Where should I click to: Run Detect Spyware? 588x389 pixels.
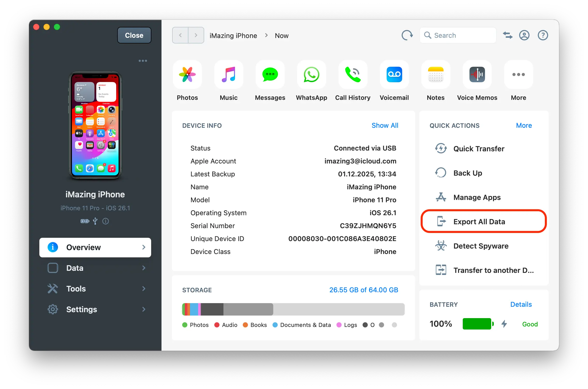tap(481, 246)
